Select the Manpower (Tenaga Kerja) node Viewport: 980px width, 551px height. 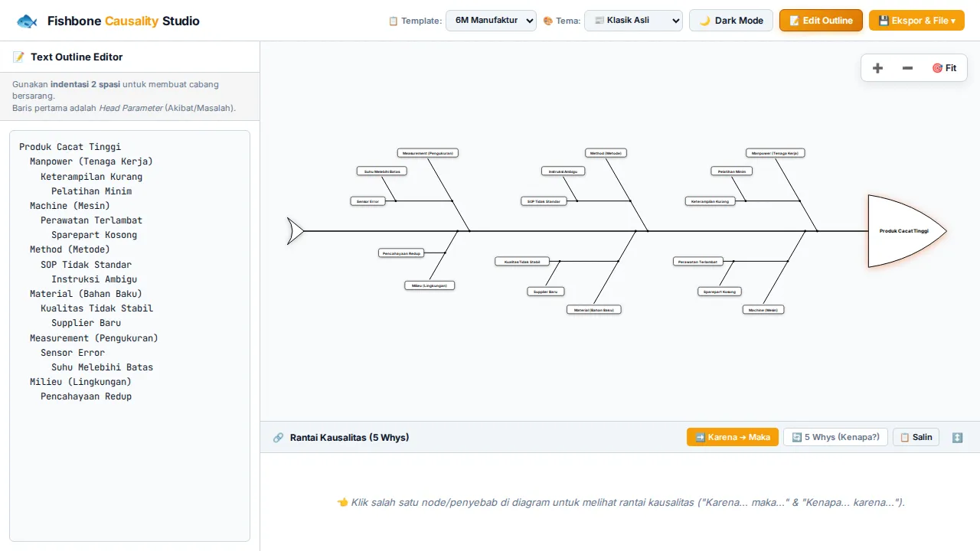(775, 153)
